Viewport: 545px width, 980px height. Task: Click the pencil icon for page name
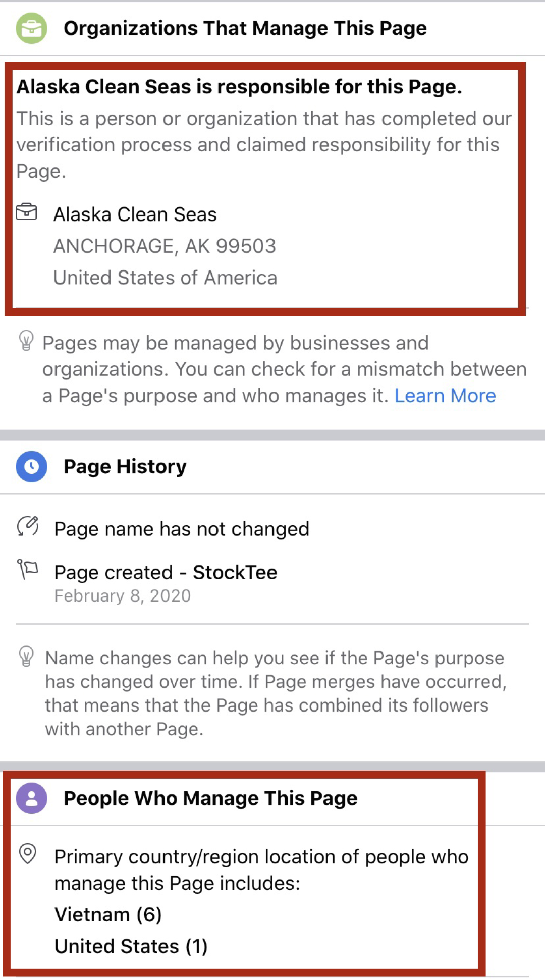28,526
